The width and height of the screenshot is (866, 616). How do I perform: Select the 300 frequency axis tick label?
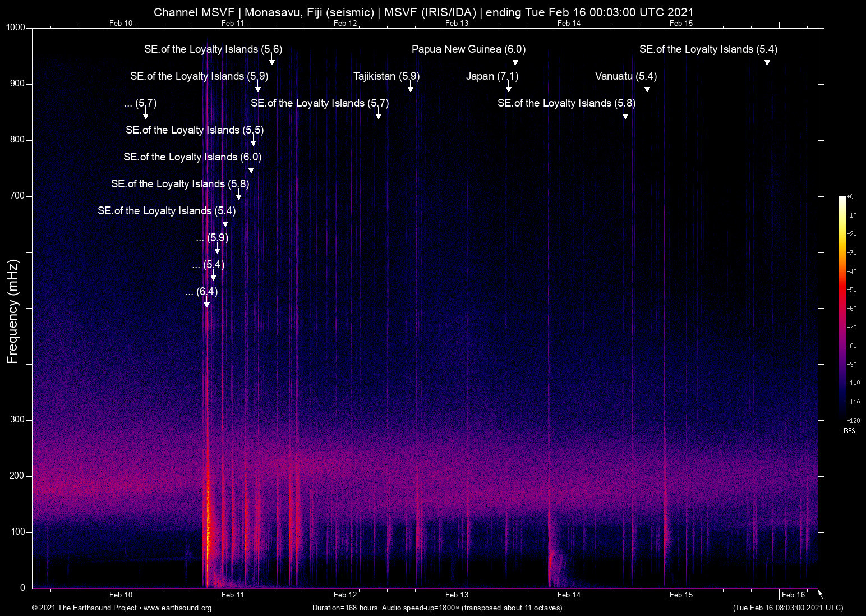click(17, 420)
